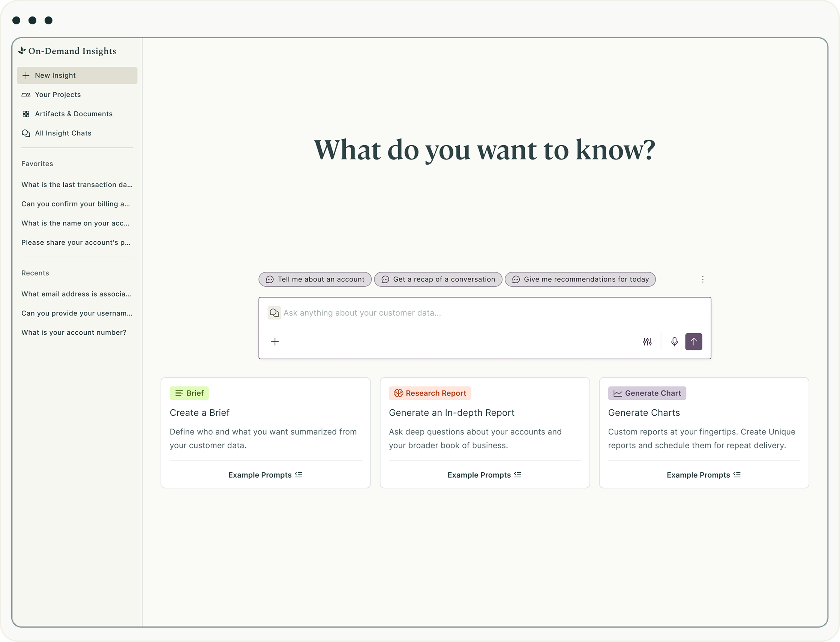
Task: Click the Generate Chart line-graph icon
Action: point(617,393)
